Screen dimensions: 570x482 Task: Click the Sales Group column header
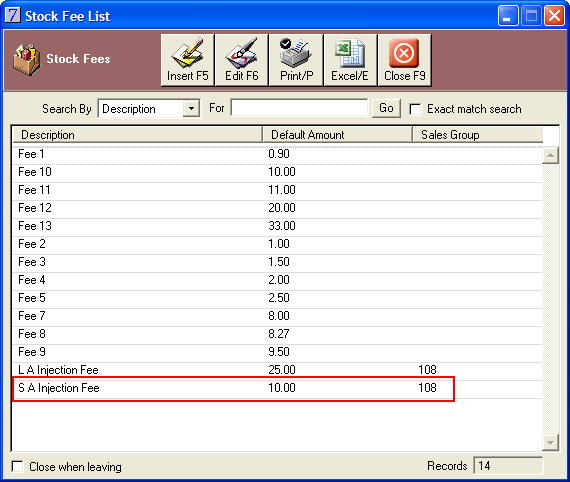point(478,134)
